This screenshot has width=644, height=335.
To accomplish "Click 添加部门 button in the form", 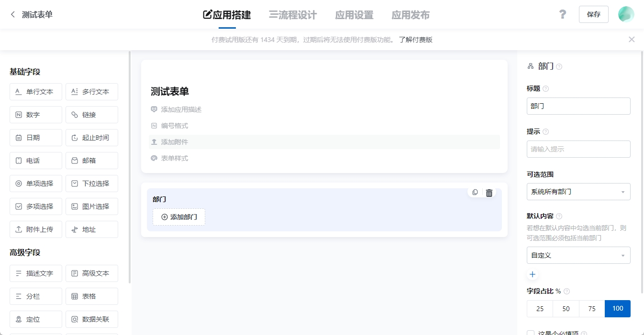I will point(179,217).
